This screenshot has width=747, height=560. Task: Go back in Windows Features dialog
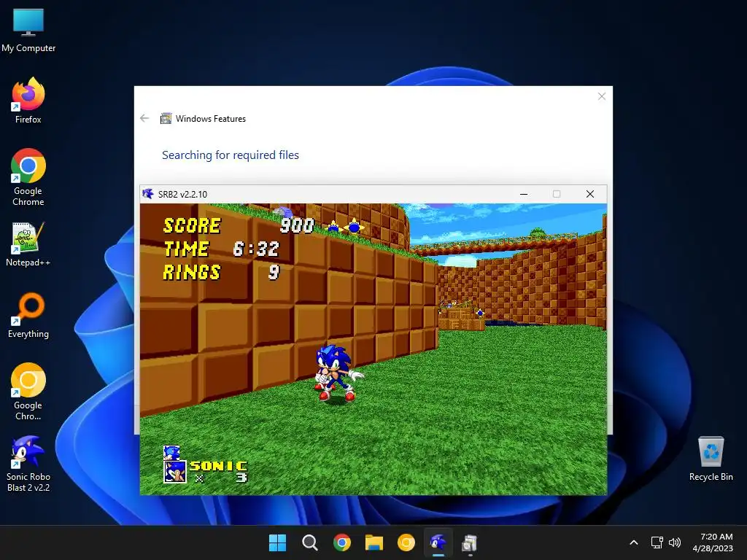click(145, 118)
